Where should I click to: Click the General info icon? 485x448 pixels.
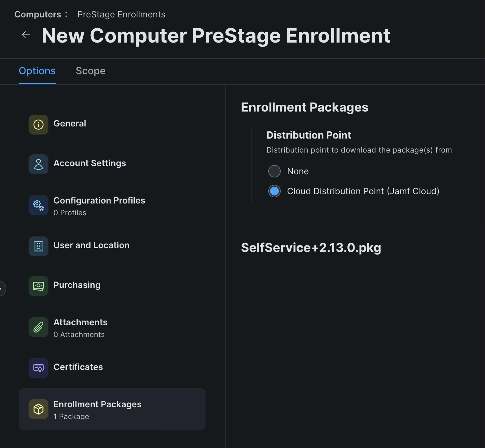click(x=39, y=125)
